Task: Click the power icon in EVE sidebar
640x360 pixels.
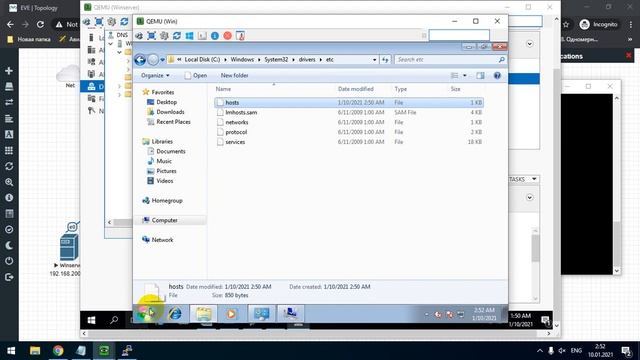Action: [x=9, y=261]
